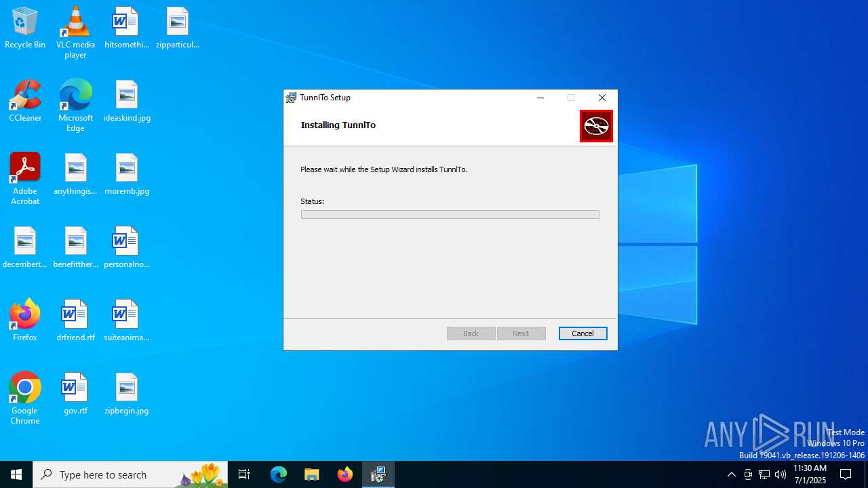Screen dimensions: 868x488
Task: Select drfriend.rtf document icon
Action: pyautogui.click(x=75, y=321)
